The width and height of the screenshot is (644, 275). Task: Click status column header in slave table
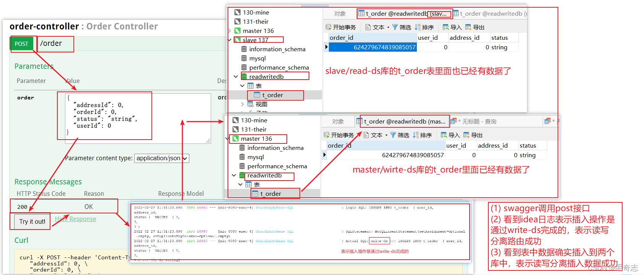click(x=504, y=37)
